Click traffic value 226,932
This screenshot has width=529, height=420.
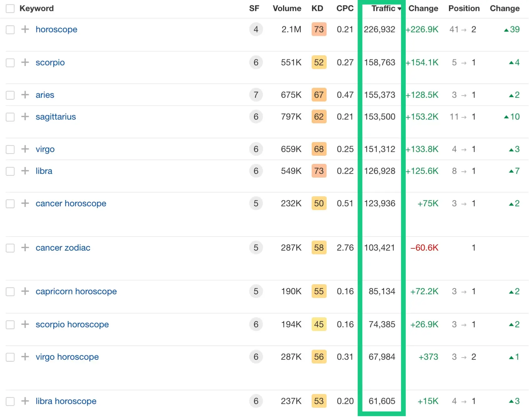coord(379,29)
